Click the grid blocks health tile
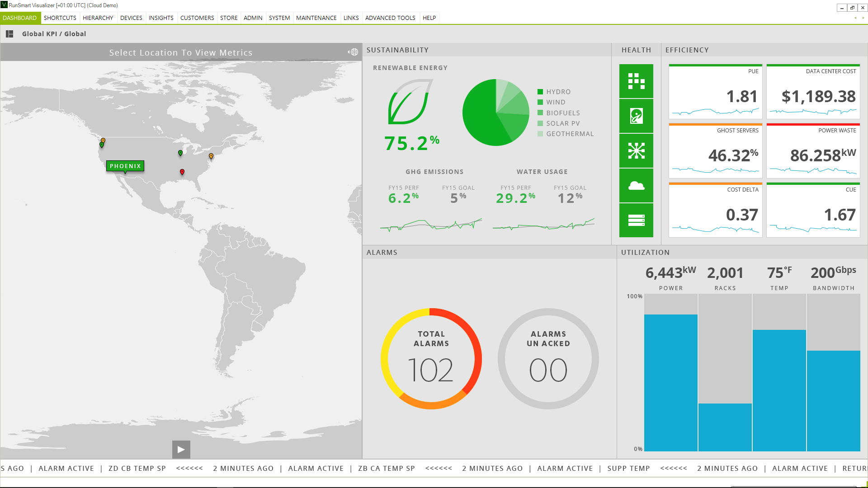The width and height of the screenshot is (868, 488). 636,81
